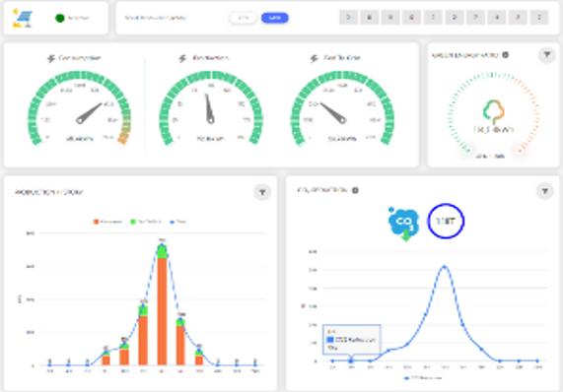Toggle the blue line legend series in bar chart

tap(177, 222)
